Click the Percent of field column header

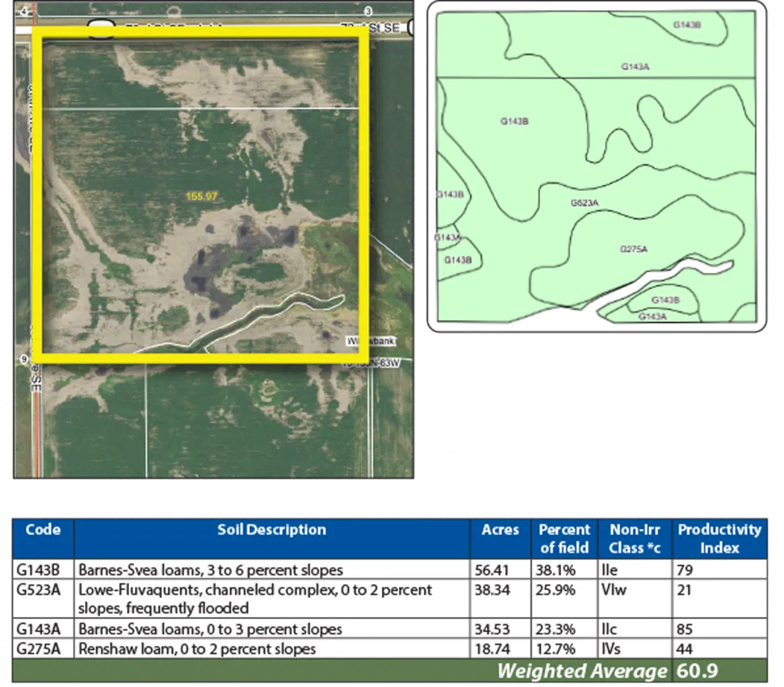564,538
